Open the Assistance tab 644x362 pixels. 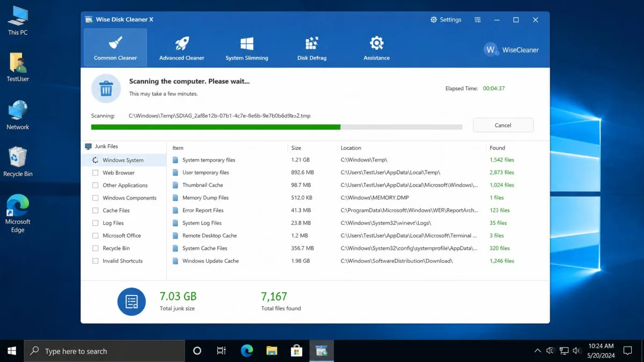click(377, 48)
